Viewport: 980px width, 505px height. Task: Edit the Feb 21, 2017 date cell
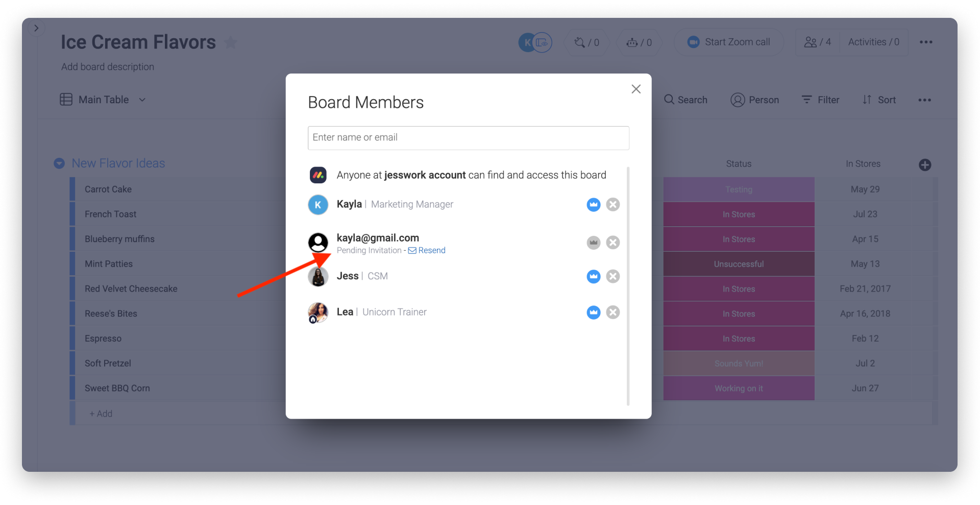click(x=865, y=289)
